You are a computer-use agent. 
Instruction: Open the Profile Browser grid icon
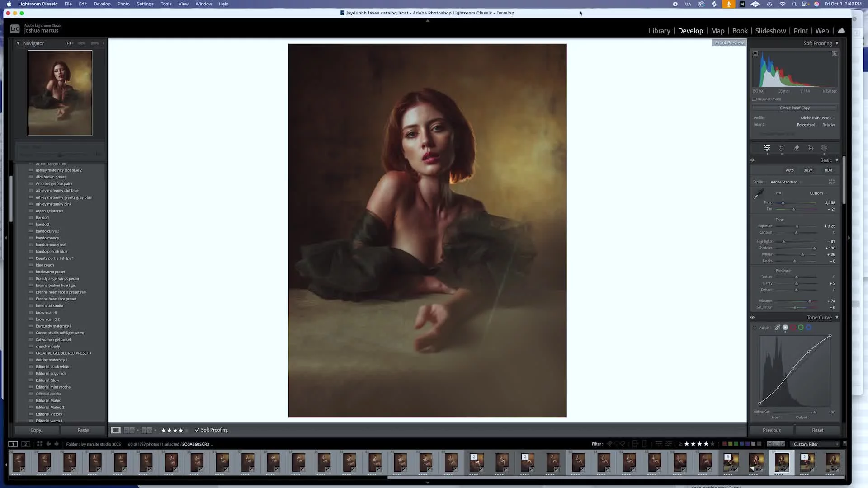[832, 182]
